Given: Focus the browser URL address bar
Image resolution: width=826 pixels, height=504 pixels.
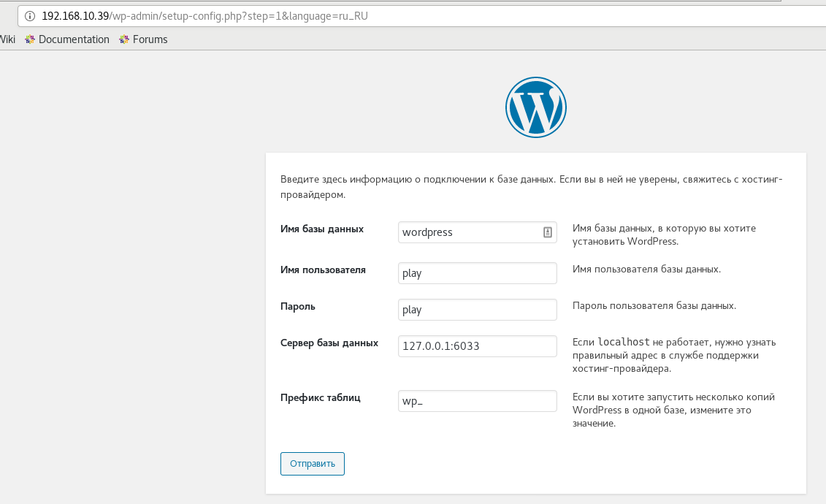Looking at the screenshot, I should 421,16.
